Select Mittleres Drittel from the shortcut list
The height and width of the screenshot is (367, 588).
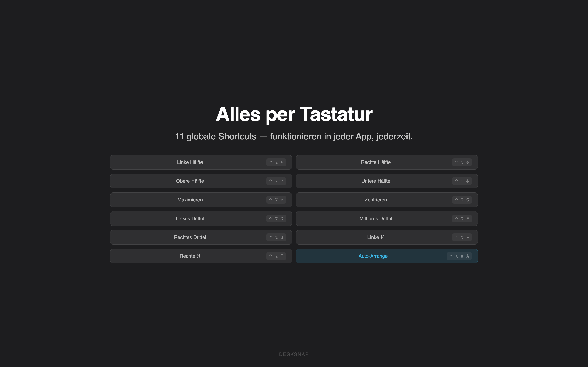[x=386, y=218]
